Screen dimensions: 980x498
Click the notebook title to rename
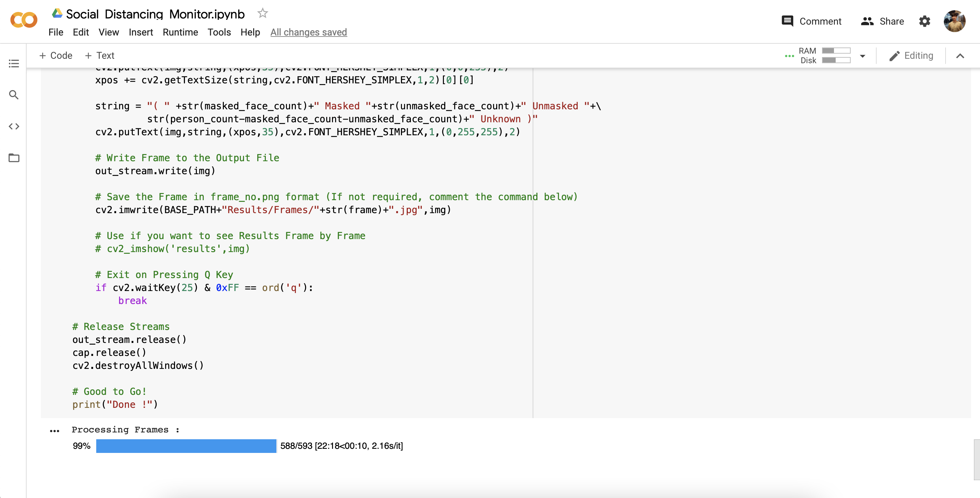[x=155, y=14]
